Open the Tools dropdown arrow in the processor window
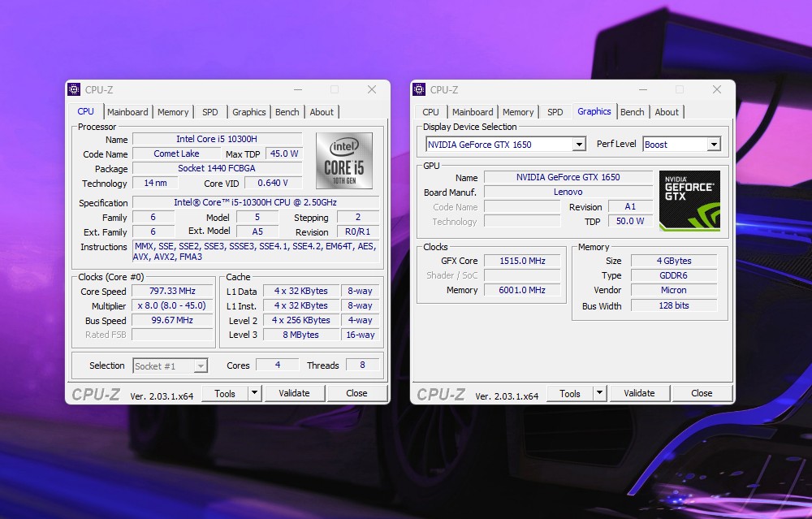The image size is (812, 519). point(254,393)
